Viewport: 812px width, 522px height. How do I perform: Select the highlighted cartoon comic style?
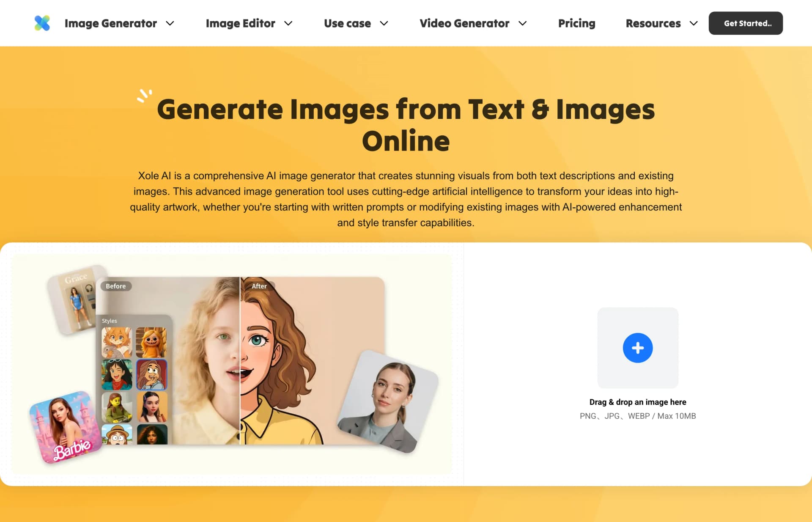click(x=151, y=374)
